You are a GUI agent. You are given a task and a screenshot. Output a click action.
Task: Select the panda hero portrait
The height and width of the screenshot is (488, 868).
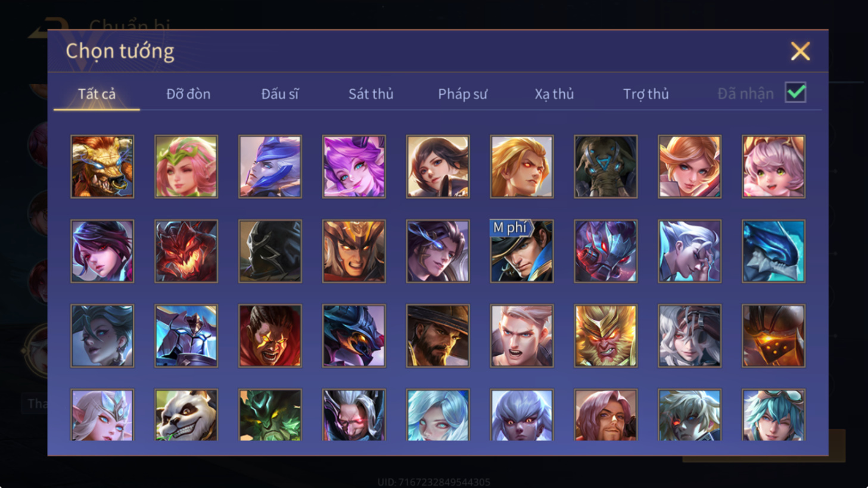coord(186,415)
